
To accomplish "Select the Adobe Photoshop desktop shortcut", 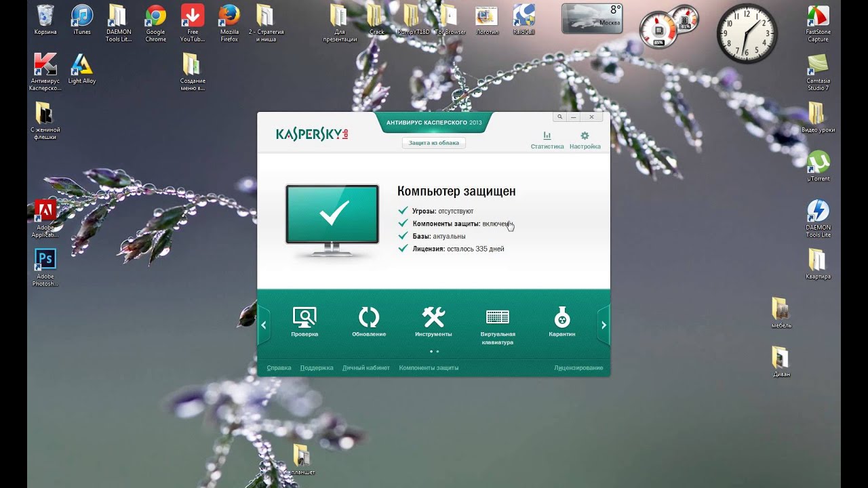I will click(x=45, y=268).
